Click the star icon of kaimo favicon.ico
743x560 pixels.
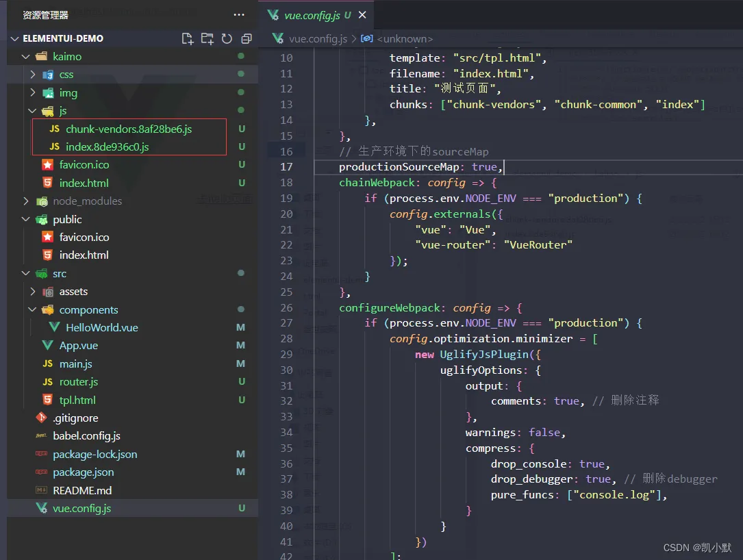[47, 165]
